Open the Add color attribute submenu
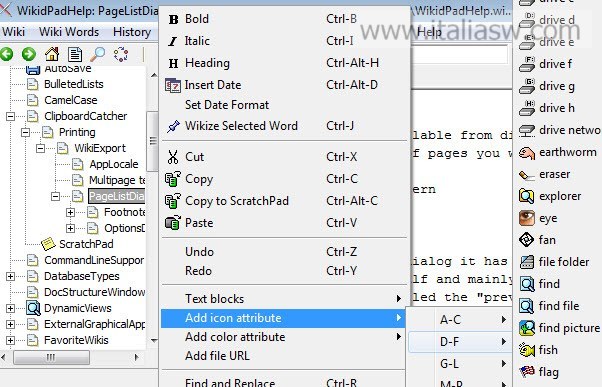The height and width of the screenshot is (387, 602). click(x=284, y=337)
